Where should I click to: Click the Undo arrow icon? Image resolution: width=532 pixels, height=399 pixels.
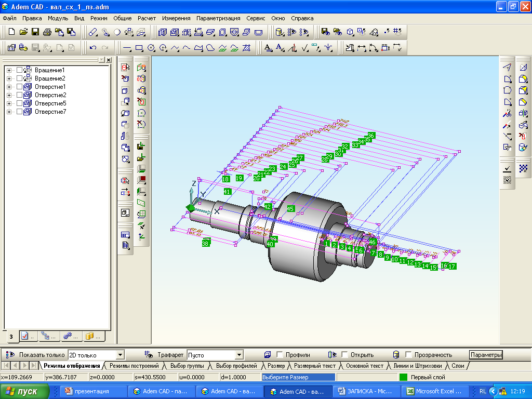click(x=93, y=48)
